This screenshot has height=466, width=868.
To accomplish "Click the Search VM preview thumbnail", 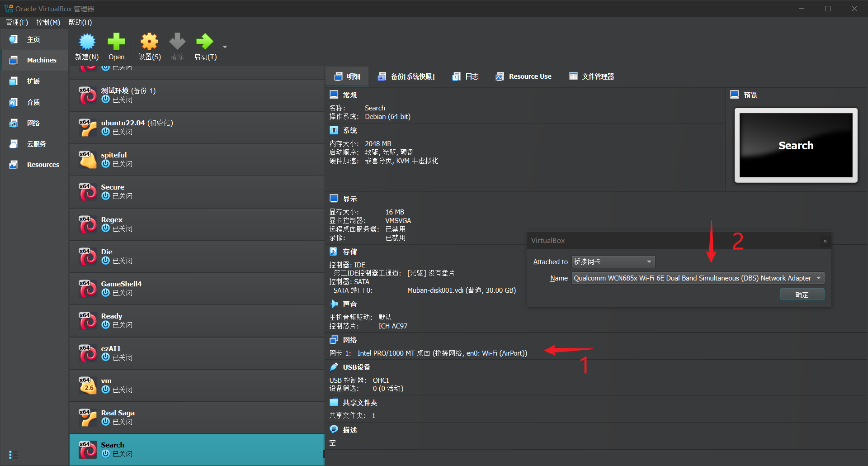I will coord(796,145).
